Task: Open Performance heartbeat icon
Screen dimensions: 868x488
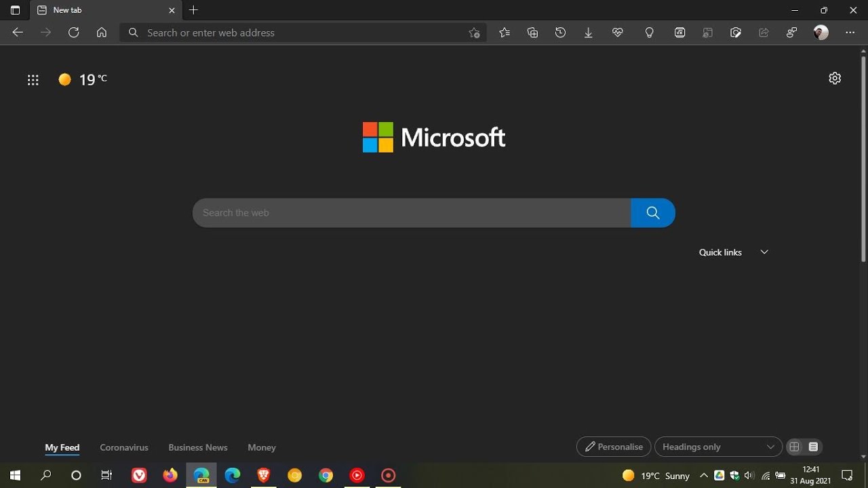Action: click(617, 33)
